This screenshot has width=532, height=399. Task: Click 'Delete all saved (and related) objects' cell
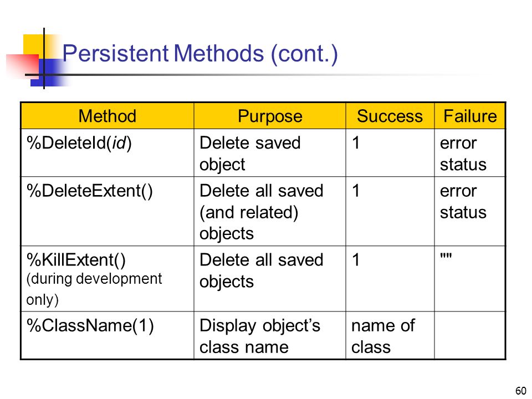pyautogui.click(x=270, y=211)
